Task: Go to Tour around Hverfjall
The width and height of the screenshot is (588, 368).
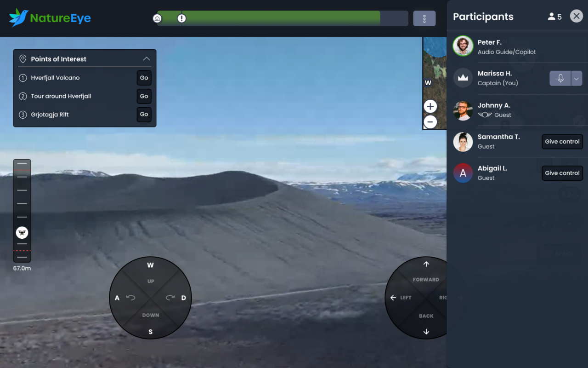Action: pos(144,96)
